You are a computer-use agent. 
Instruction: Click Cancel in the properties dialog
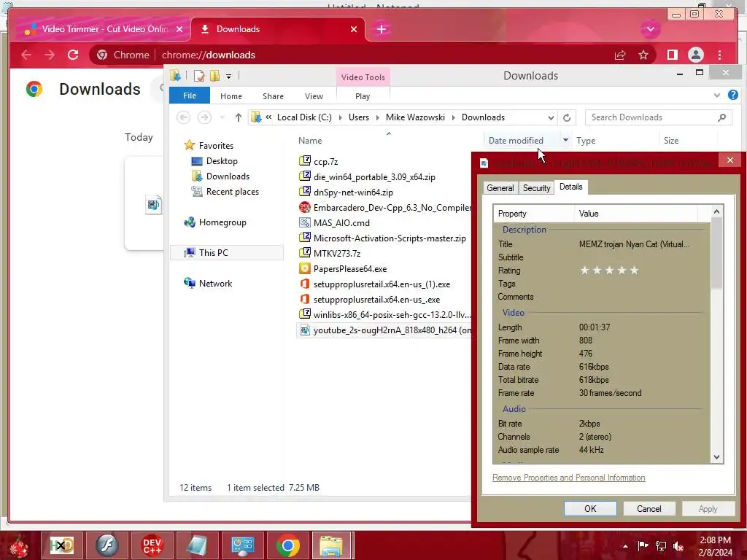click(649, 508)
